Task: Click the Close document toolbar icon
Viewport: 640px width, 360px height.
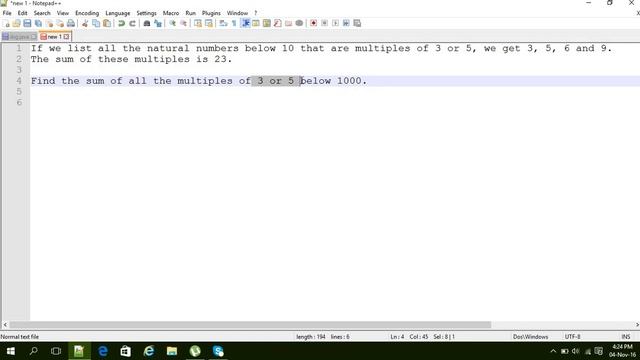Action: point(49,23)
